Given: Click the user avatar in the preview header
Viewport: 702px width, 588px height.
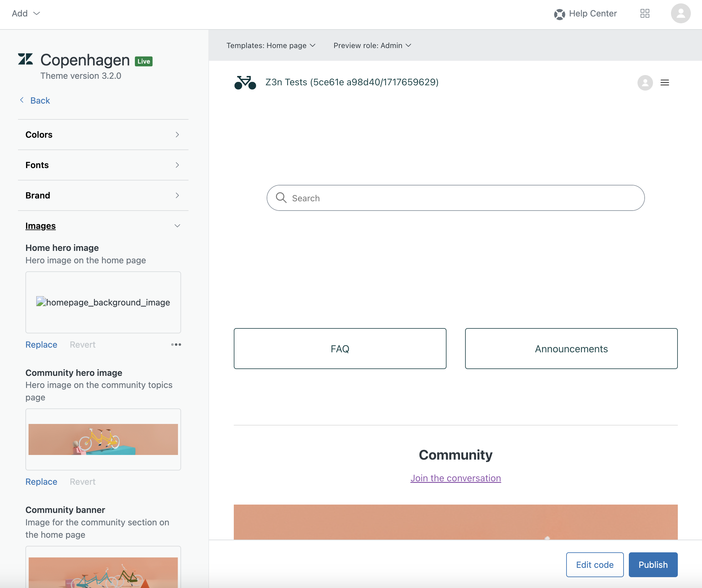Looking at the screenshot, I should [x=645, y=82].
